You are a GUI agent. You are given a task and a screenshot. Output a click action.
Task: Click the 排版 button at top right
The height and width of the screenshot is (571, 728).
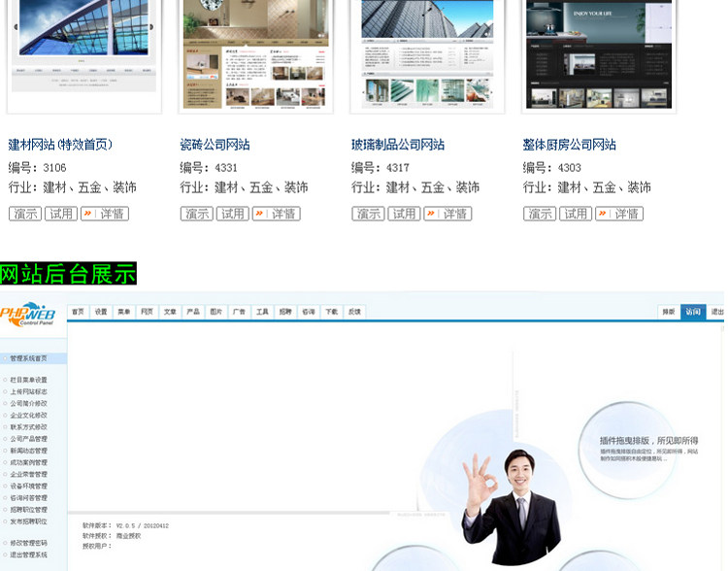(669, 312)
